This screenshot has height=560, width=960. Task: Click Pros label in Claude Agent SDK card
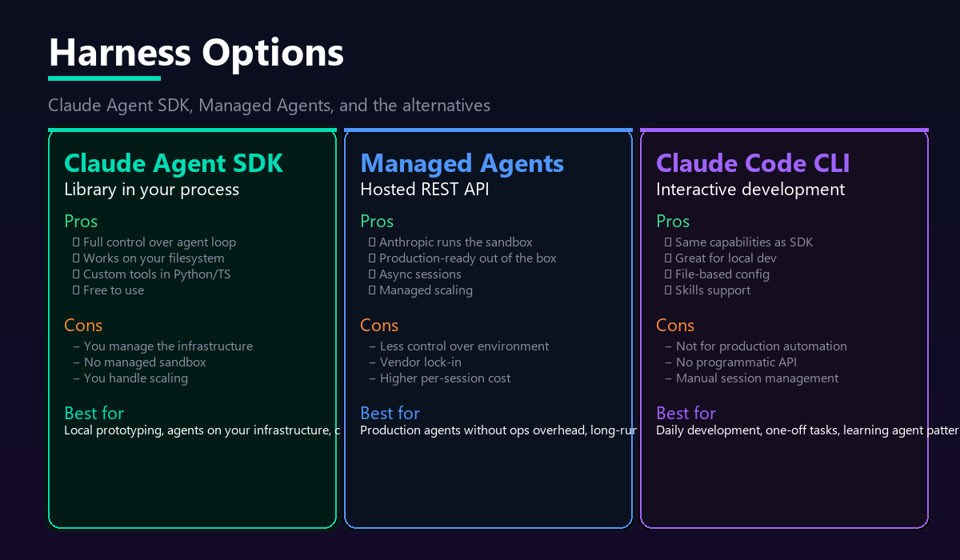(81, 222)
